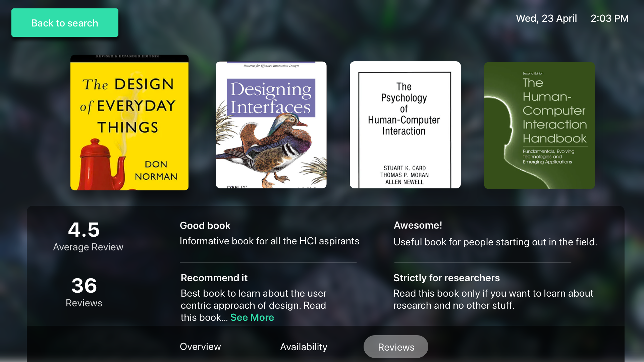Viewport: 644px width, 362px height.
Task: Click 'Informative book for all the HCI aspirants'
Action: 269,241
